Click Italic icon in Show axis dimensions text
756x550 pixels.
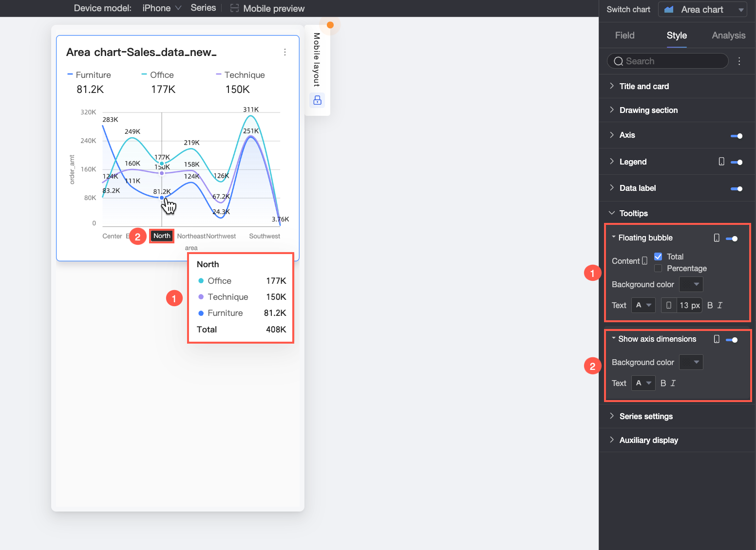(673, 383)
